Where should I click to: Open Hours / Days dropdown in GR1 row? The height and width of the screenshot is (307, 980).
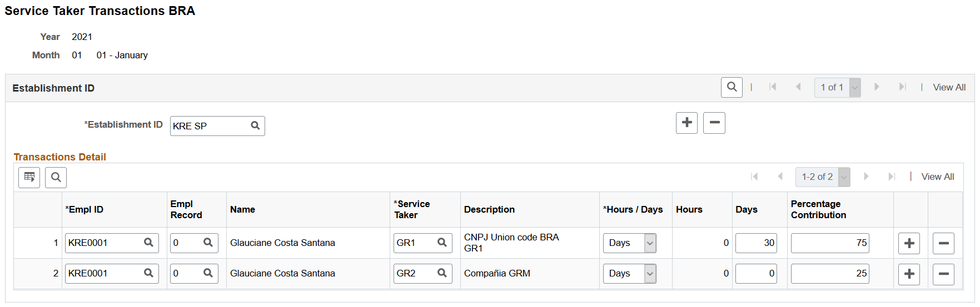pos(629,243)
